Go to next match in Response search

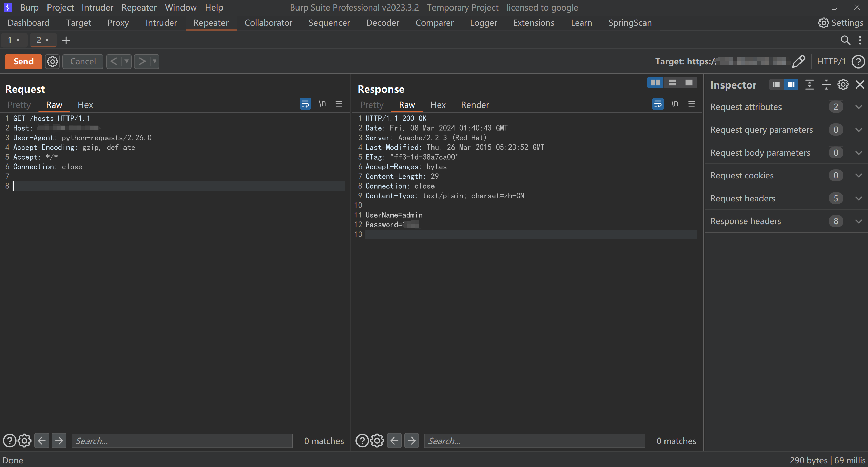point(411,441)
